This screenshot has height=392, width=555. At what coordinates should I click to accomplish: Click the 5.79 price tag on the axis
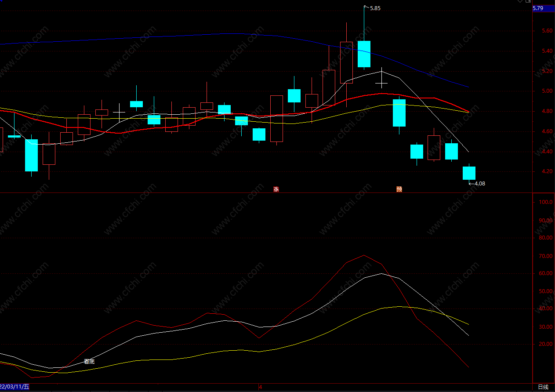pyautogui.click(x=538, y=8)
